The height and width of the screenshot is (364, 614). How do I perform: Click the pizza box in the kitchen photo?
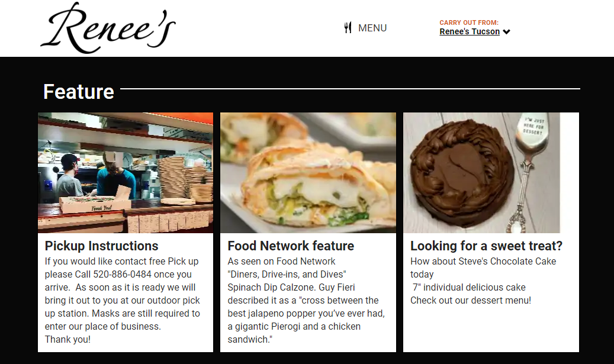coord(95,204)
